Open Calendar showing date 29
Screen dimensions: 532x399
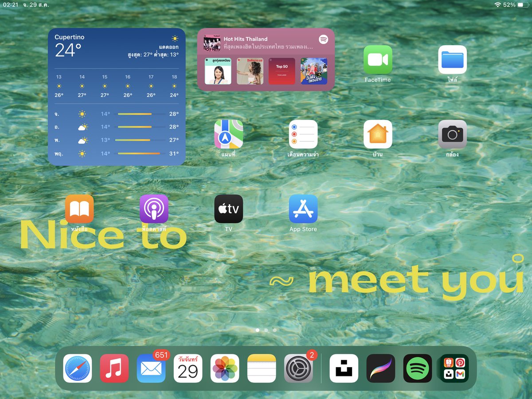coord(188,368)
